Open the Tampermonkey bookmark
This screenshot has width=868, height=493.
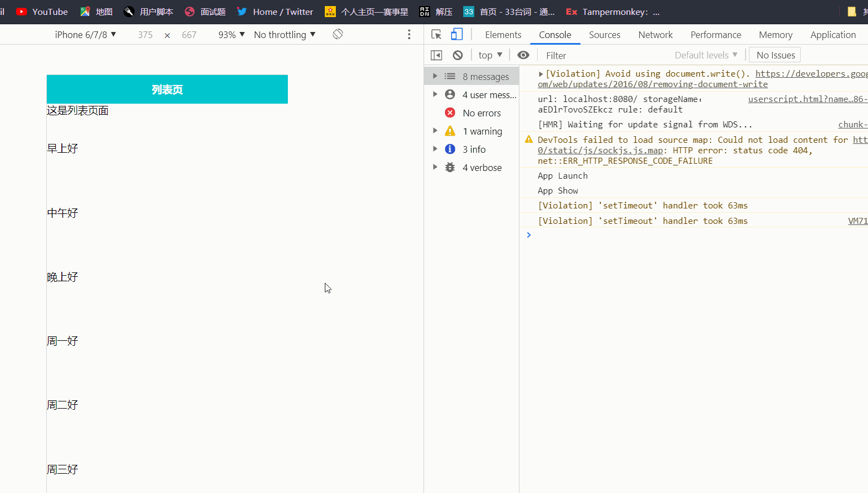(x=613, y=12)
